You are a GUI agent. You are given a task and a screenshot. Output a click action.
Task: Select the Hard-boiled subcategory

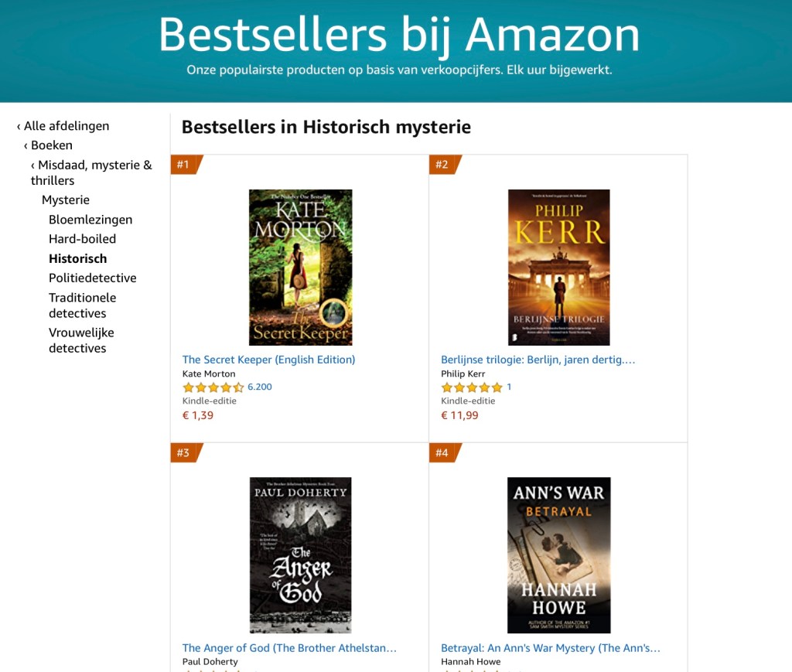tap(82, 239)
